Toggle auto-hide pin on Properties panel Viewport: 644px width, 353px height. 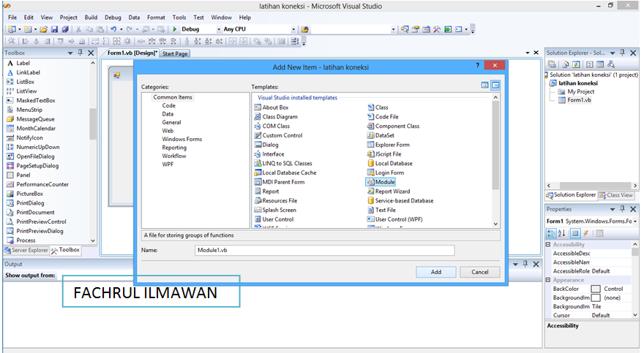point(623,209)
